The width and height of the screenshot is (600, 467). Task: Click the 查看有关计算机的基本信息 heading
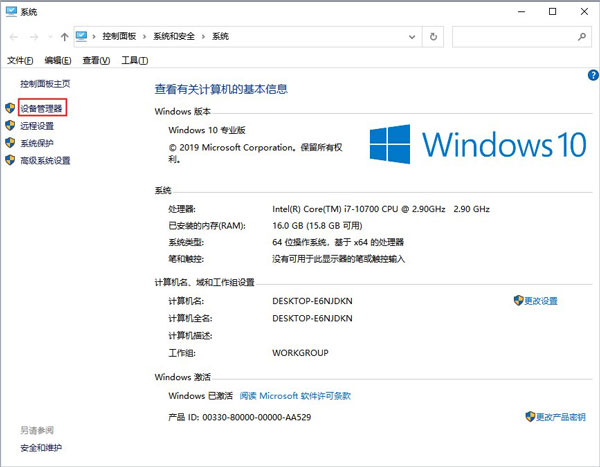click(x=221, y=89)
